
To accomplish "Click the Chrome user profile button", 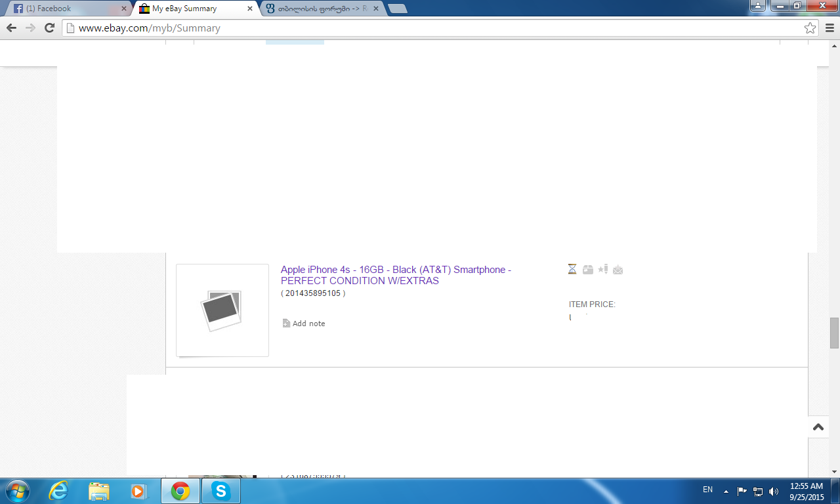I will point(758,5).
